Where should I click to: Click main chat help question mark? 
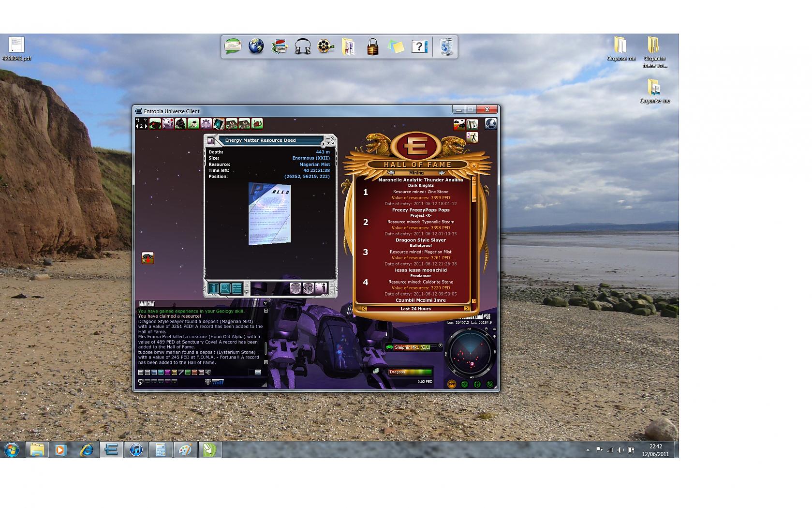click(x=265, y=303)
